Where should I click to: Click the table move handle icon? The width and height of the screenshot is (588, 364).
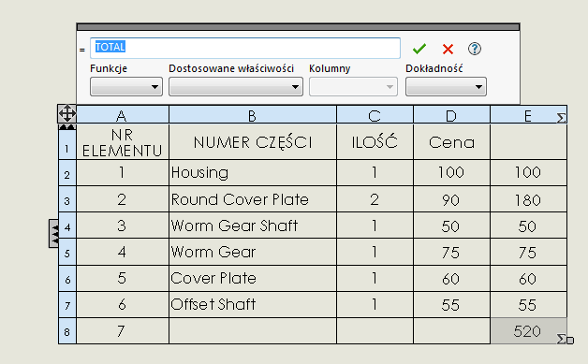67,113
